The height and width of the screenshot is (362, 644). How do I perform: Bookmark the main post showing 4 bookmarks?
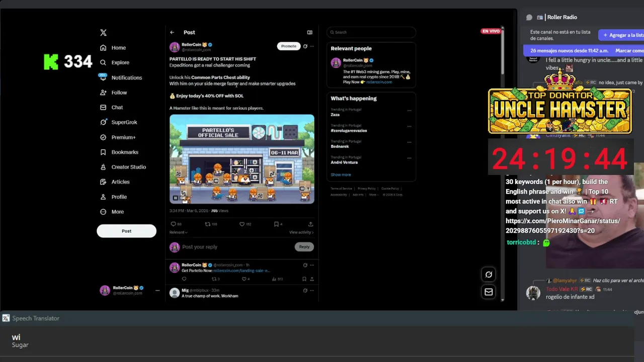[x=278, y=224]
